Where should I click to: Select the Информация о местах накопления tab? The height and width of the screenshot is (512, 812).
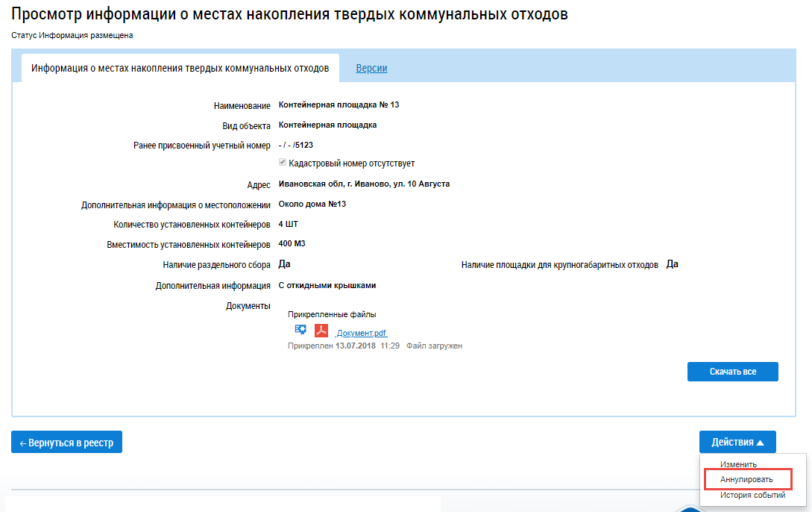[x=180, y=68]
